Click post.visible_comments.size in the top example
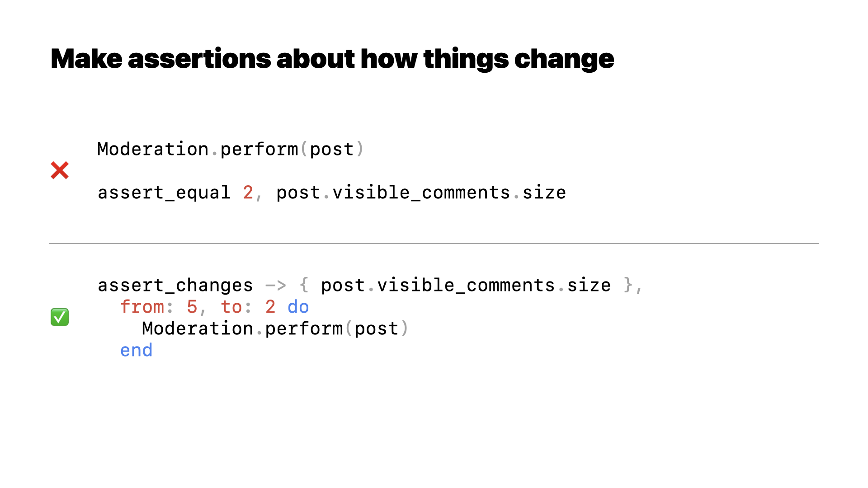The height and width of the screenshot is (488, 868). click(x=421, y=193)
